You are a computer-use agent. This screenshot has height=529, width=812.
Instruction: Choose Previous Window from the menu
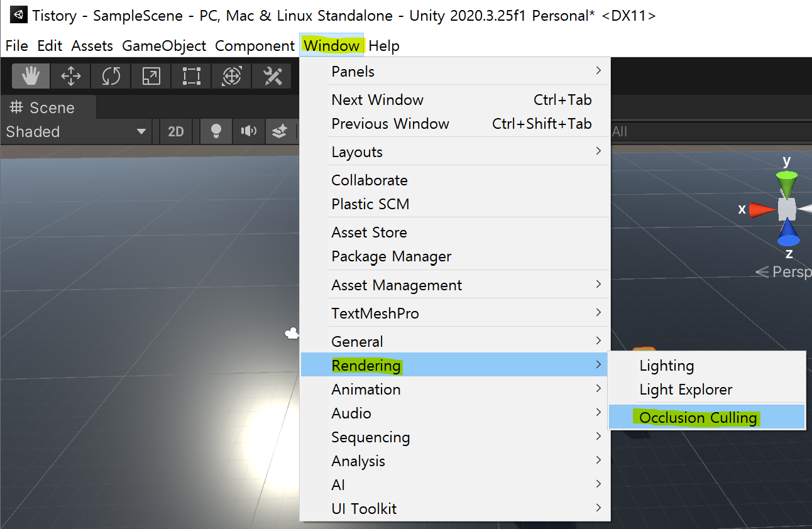coord(455,124)
